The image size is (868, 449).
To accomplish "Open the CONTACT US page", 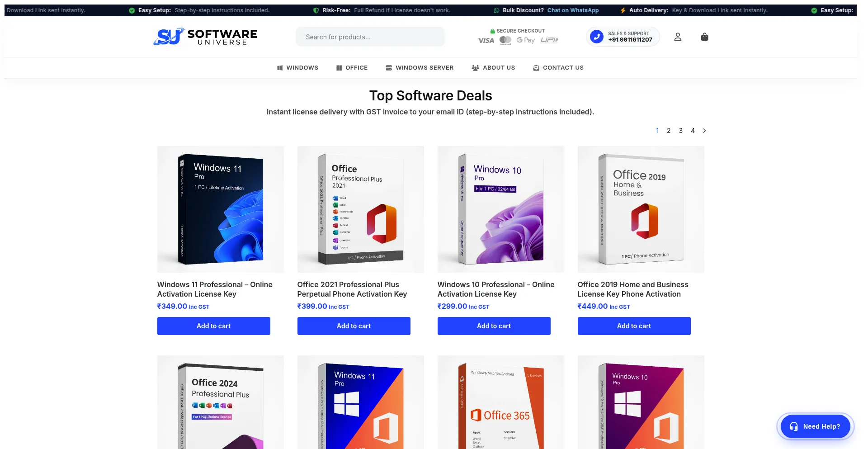I will (x=558, y=68).
